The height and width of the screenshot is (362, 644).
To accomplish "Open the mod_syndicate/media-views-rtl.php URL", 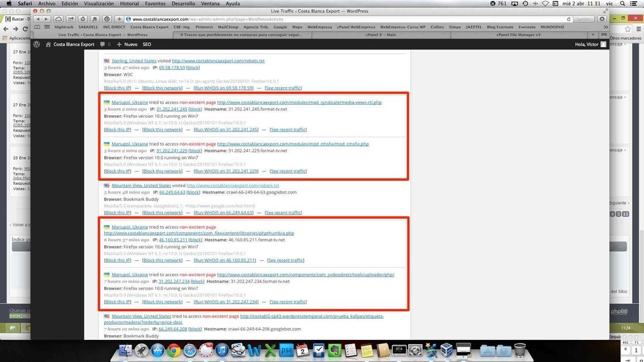I will click(x=299, y=102).
